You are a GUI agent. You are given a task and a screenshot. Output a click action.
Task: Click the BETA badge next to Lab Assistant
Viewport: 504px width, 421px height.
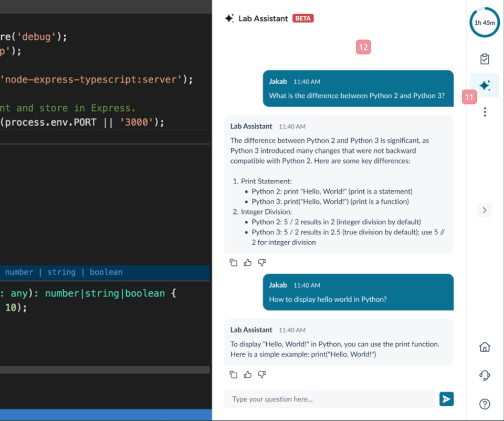[x=303, y=18]
